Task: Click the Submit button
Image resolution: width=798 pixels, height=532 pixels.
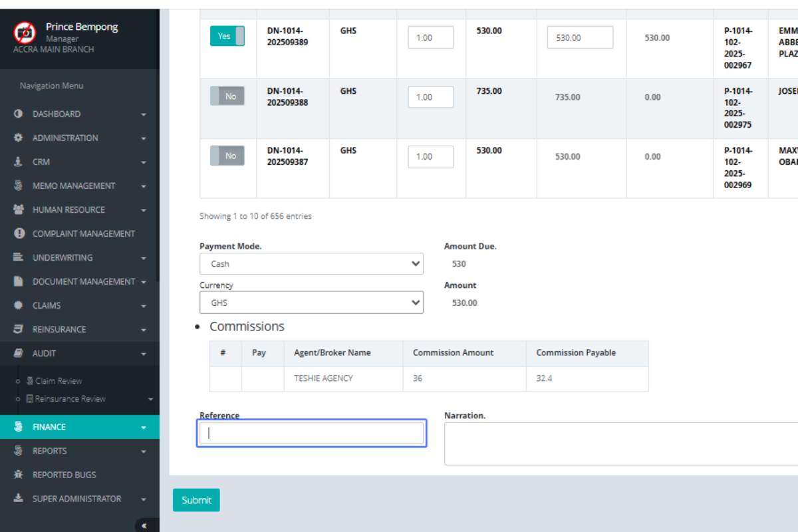Action: click(x=196, y=500)
